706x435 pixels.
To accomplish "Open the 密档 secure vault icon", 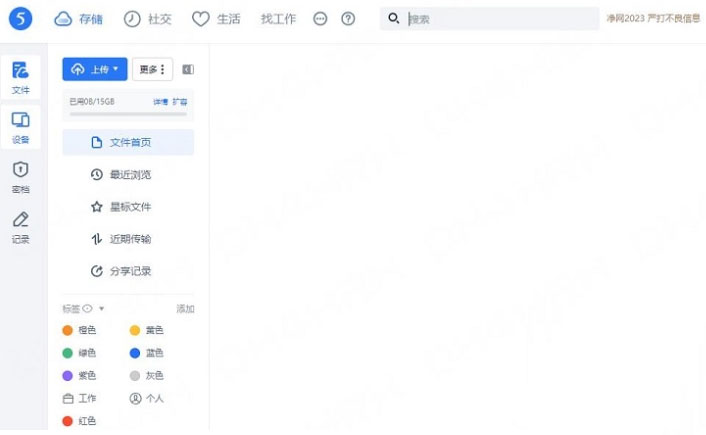I will tap(20, 177).
